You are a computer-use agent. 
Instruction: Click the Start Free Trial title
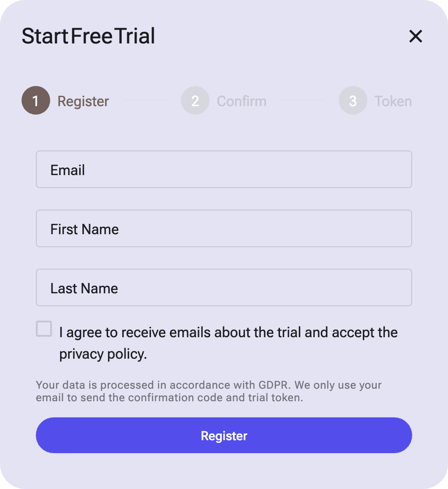[x=88, y=36]
